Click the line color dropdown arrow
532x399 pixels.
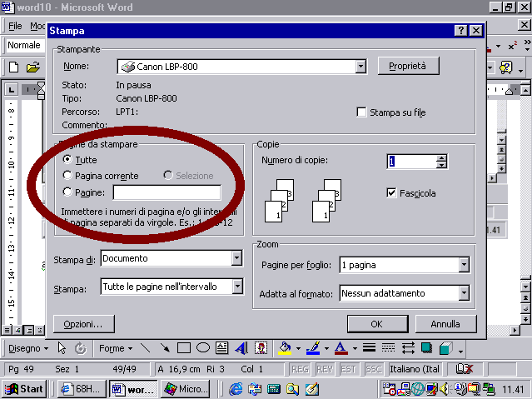point(326,348)
